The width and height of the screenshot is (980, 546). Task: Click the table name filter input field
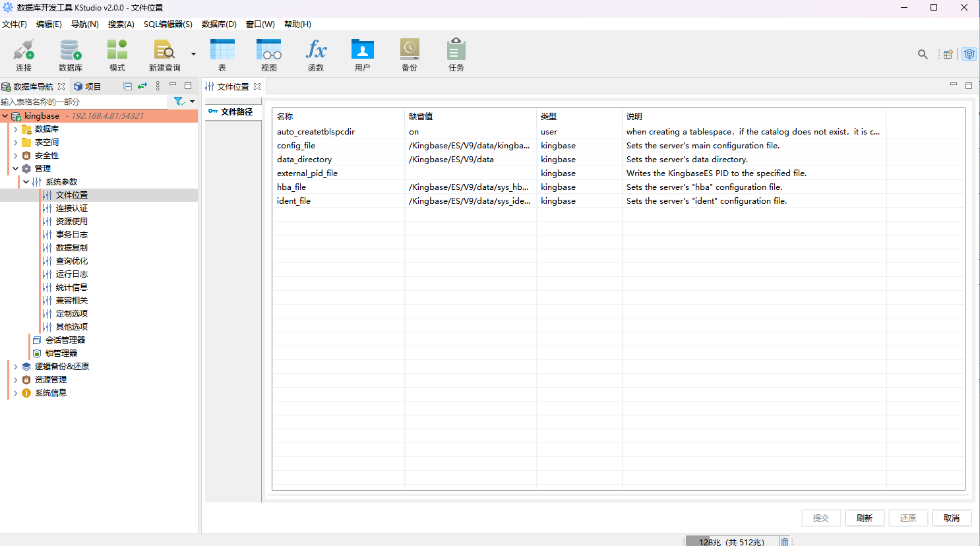pos(82,102)
